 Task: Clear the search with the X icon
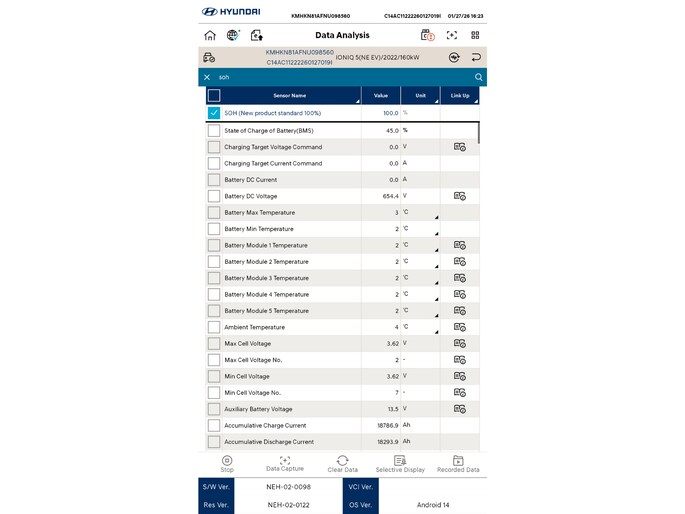pos(207,77)
